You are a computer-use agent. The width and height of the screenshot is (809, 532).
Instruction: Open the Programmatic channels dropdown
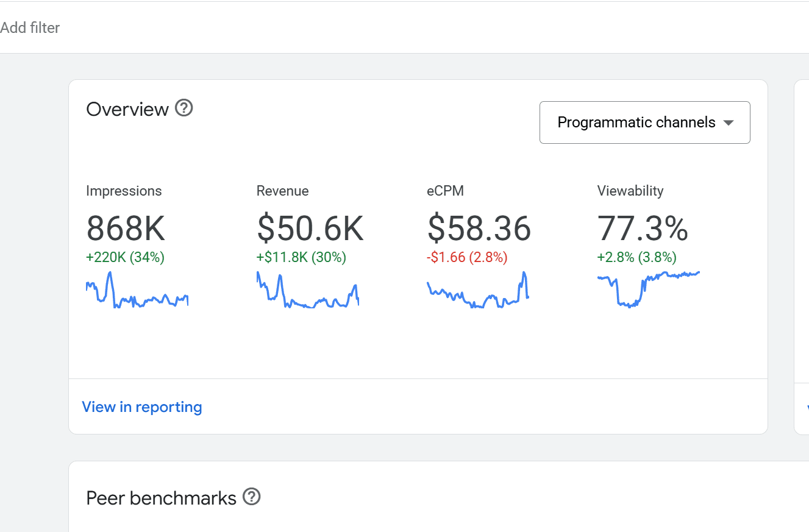644,122
